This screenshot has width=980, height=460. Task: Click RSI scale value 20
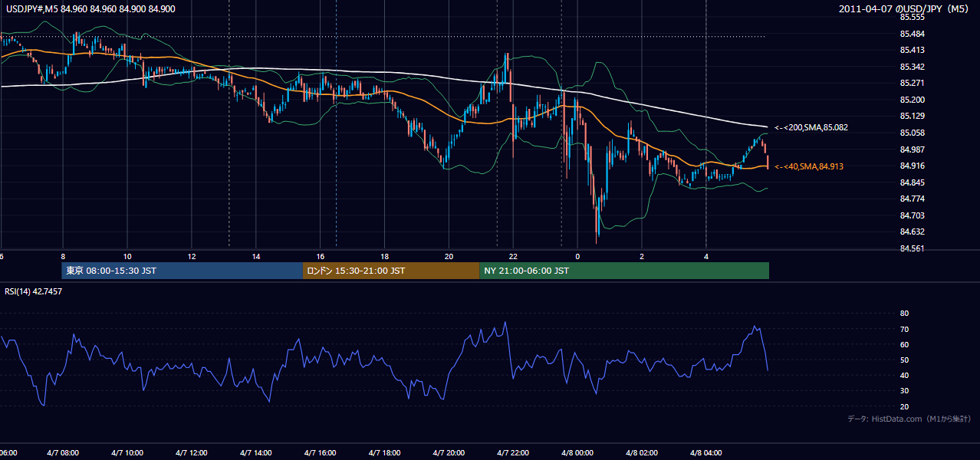pyautogui.click(x=904, y=406)
